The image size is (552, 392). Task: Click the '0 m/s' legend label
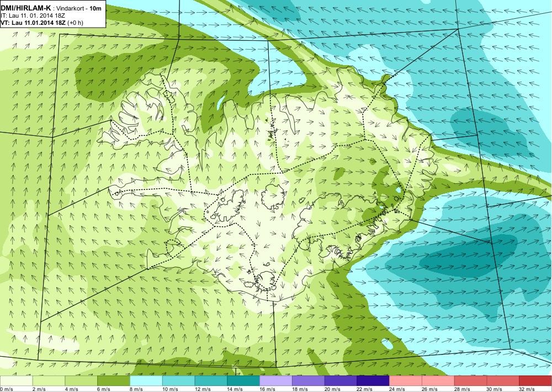point(7,389)
